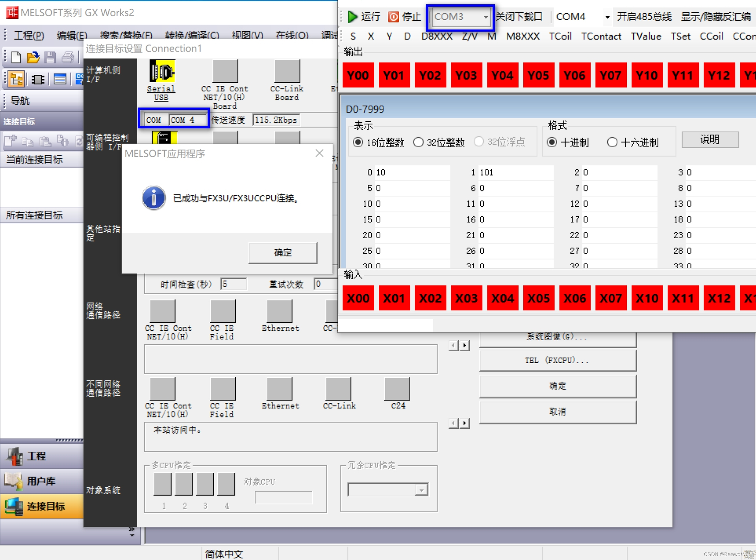Click the 时间检查(秒) input field
This screenshot has height=560, width=756.
233,284
